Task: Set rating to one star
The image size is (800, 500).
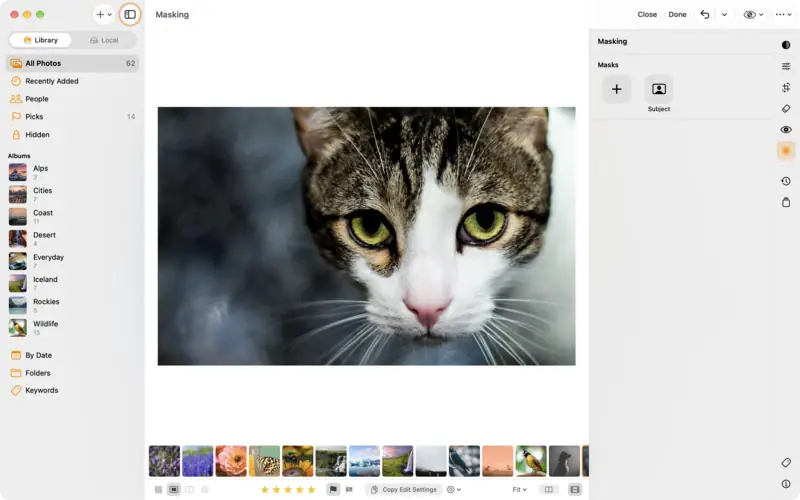Action: tap(264, 490)
